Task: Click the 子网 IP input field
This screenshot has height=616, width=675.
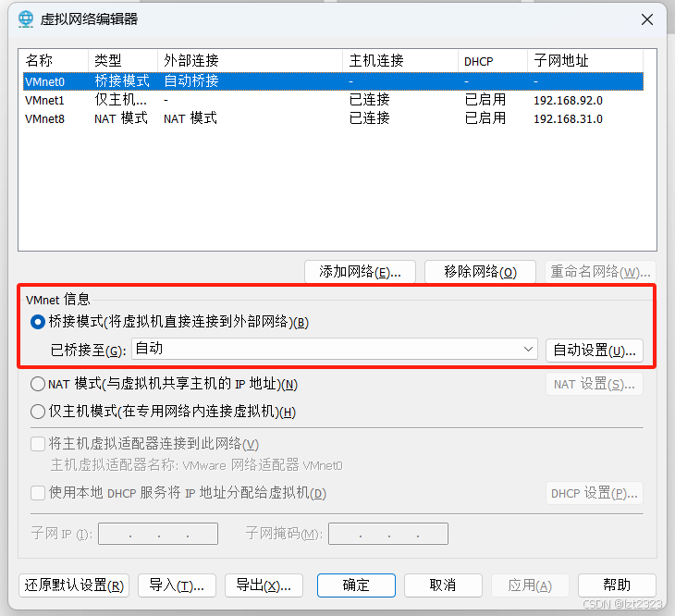Action: pyautogui.click(x=158, y=534)
